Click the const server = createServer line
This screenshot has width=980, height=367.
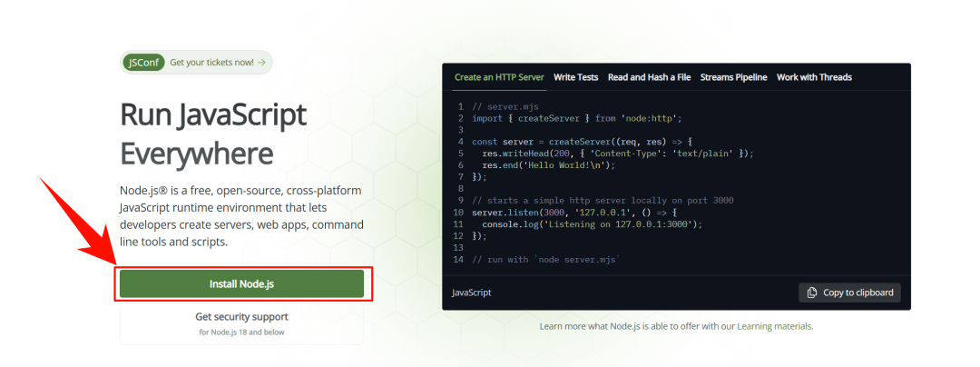(582, 142)
